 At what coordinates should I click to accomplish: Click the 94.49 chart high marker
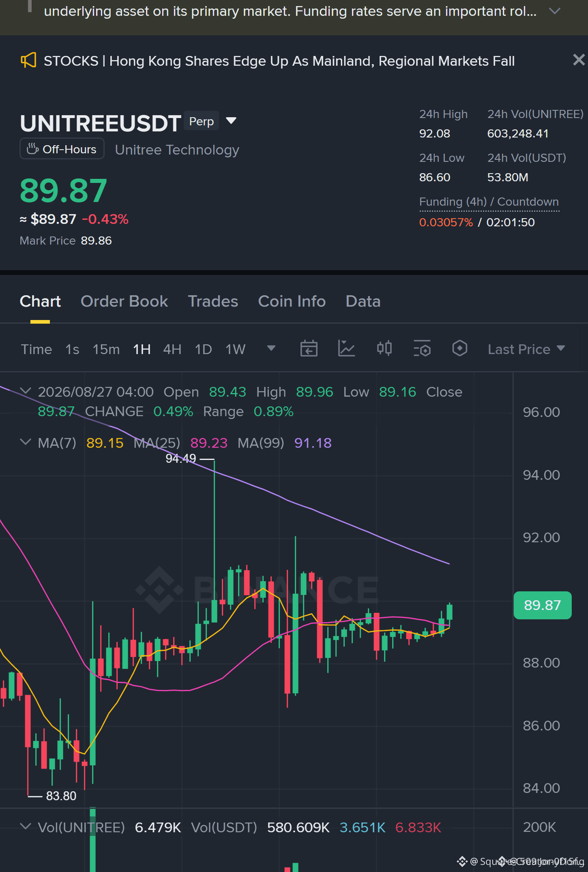click(181, 459)
